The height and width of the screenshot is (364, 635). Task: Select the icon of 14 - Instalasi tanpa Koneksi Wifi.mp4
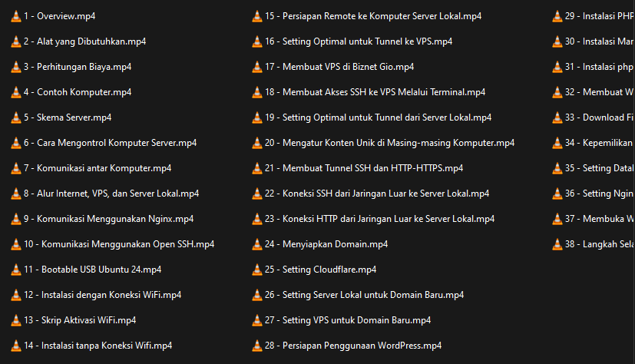pos(16,346)
